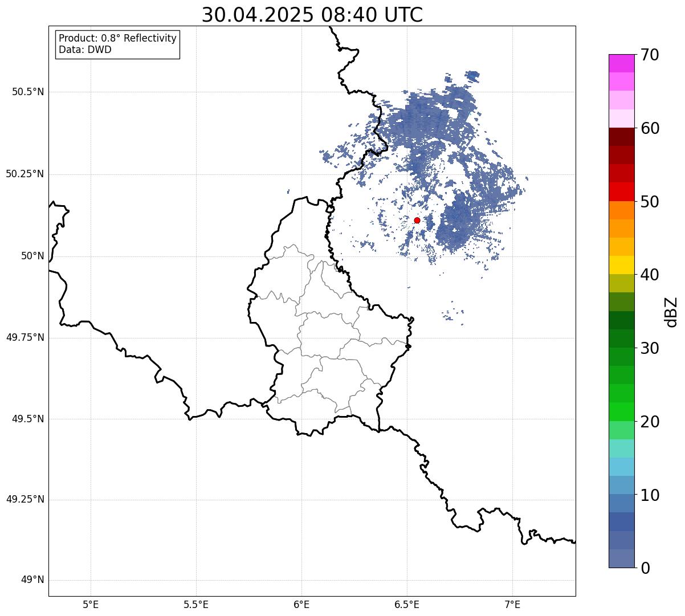Click the small isolated echo south near 49.8°N
Viewport: 685px width, 616px height.
tap(453, 314)
